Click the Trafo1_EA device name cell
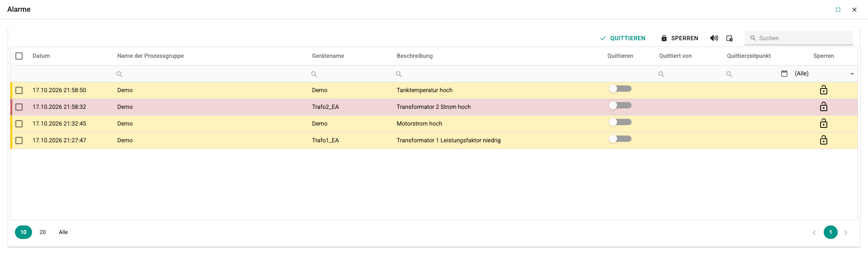 pos(325,141)
